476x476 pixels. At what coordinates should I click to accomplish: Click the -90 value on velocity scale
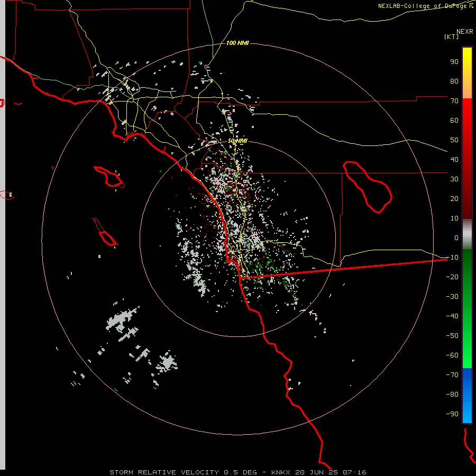click(x=452, y=414)
